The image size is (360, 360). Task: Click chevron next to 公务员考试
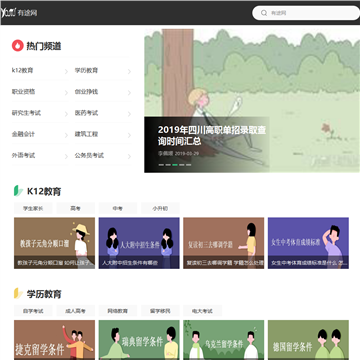129,156
